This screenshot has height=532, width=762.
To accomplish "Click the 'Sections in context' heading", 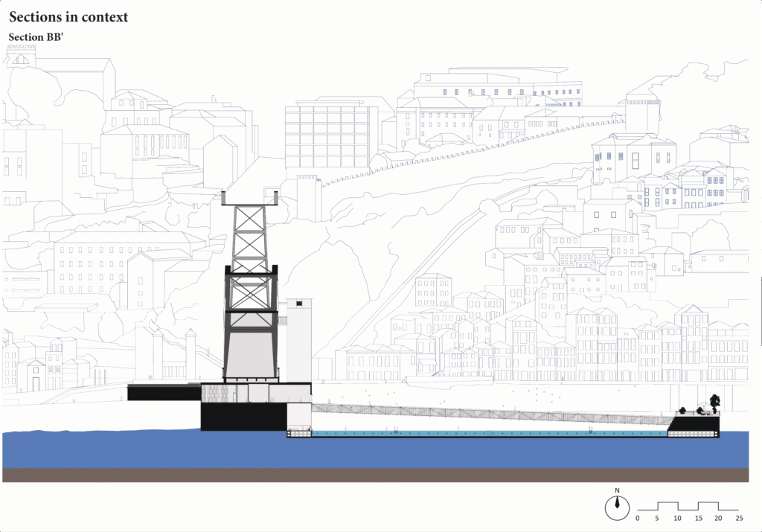I will tap(68, 17).
